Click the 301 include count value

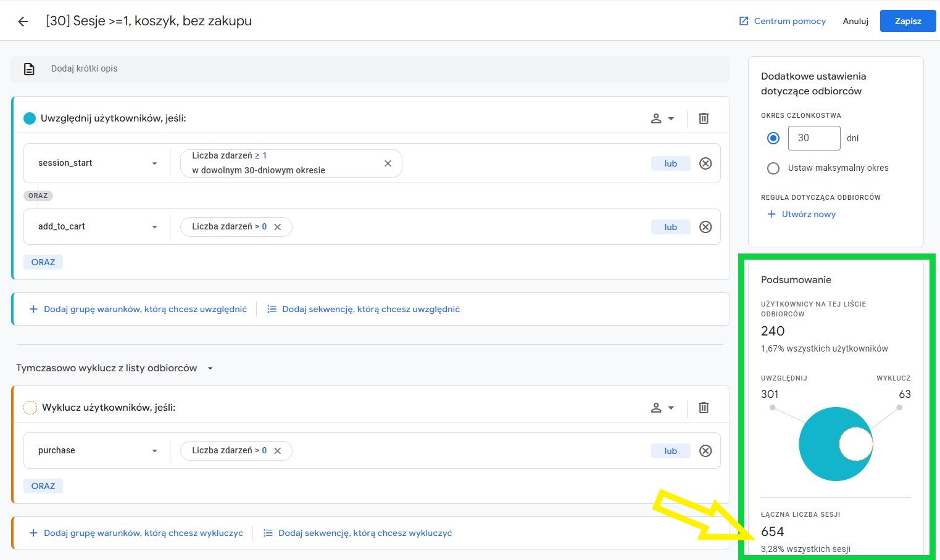pyautogui.click(x=770, y=394)
